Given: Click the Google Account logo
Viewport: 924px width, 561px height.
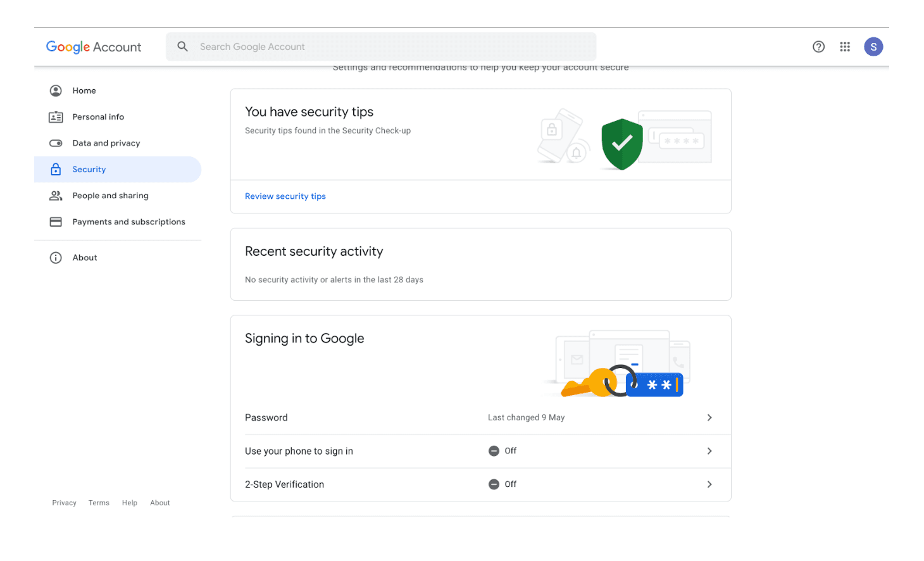Looking at the screenshot, I should coord(94,47).
